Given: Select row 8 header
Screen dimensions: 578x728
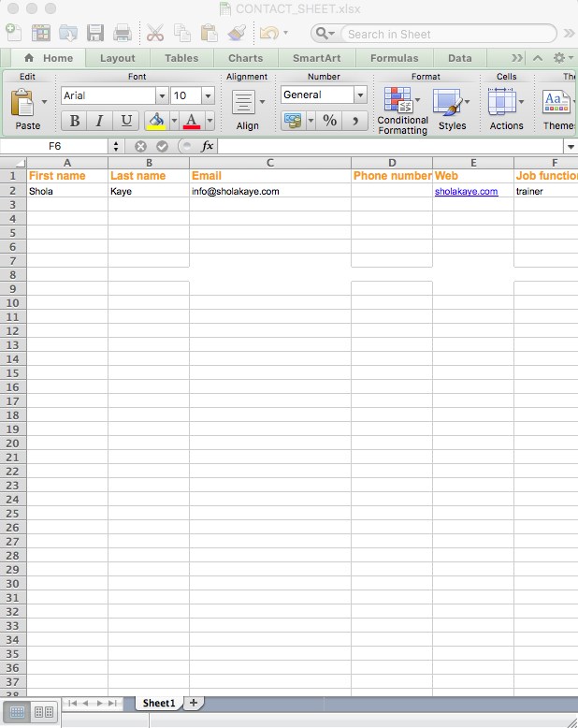Looking at the screenshot, I should 13,275.
